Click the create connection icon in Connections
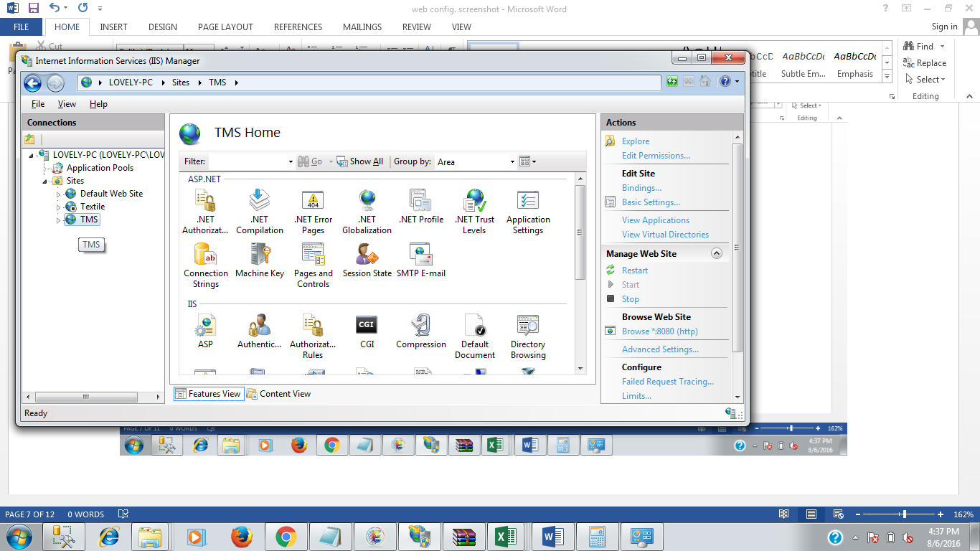This screenshot has height=551, width=980. click(29, 139)
